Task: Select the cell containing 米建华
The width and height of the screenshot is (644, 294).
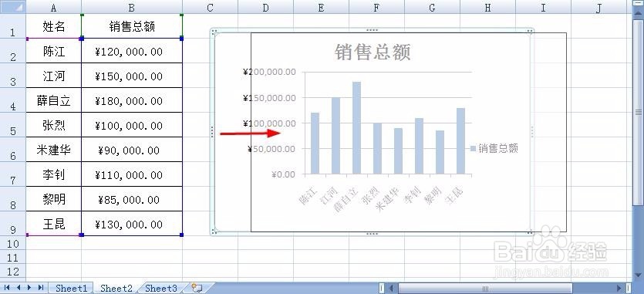Action: (x=54, y=150)
